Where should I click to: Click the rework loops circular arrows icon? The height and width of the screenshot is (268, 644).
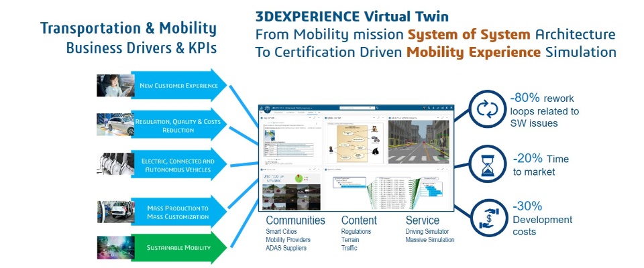click(487, 109)
